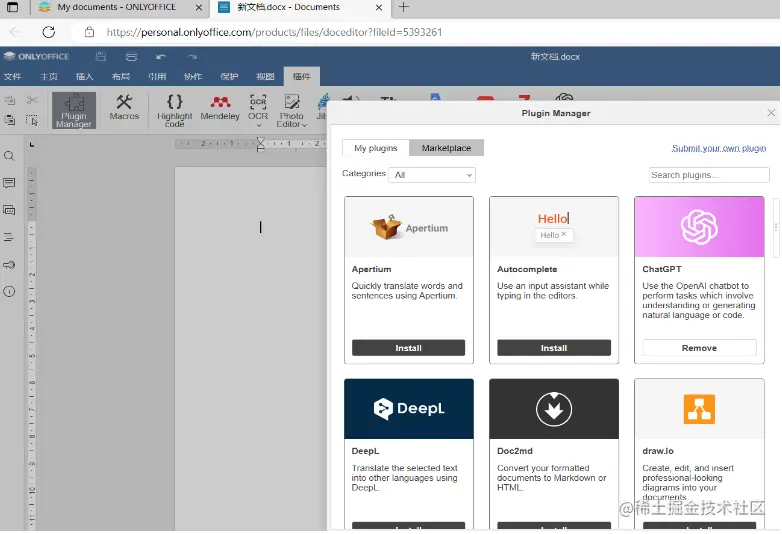Click the Copy icon in ribbon
Image resolution: width=782 pixels, height=534 pixels.
(9, 100)
